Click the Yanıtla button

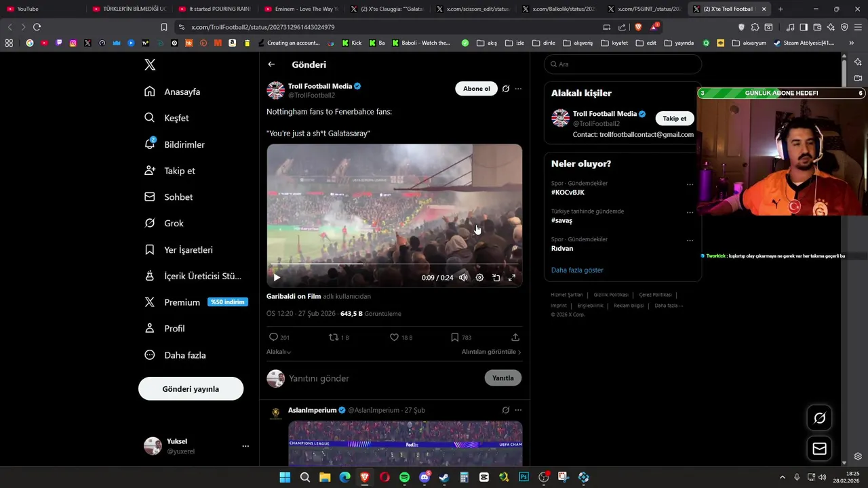(503, 378)
